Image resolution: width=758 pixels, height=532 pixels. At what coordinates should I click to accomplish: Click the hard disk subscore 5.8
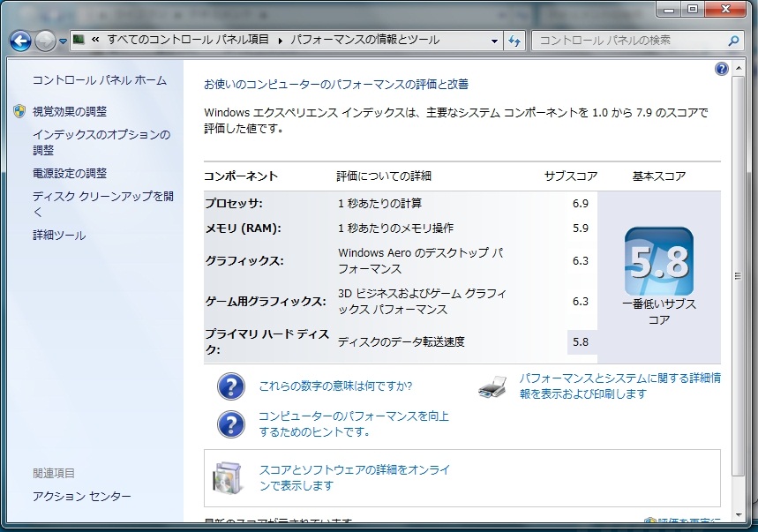(581, 342)
